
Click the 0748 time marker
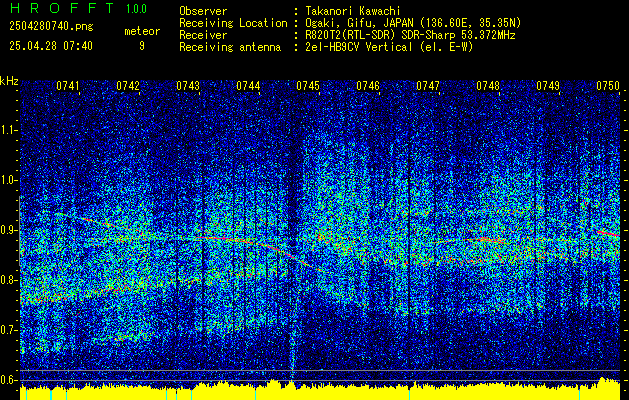(x=488, y=85)
